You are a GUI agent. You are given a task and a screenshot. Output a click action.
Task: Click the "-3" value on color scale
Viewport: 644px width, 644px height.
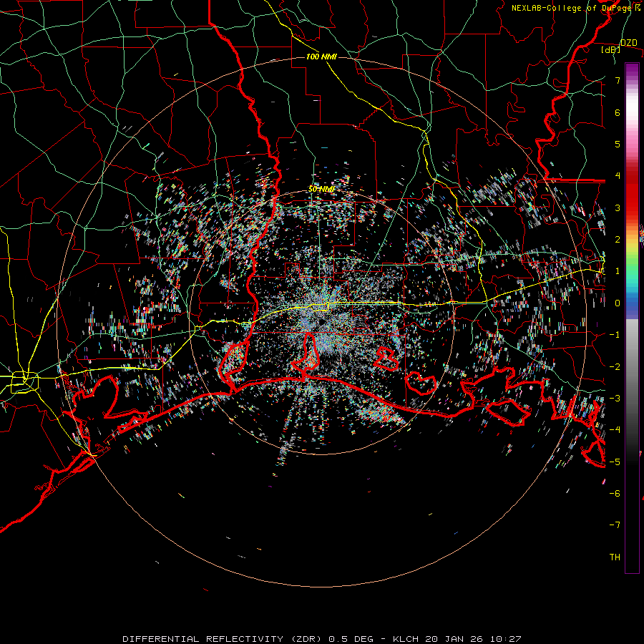[x=615, y=399]
